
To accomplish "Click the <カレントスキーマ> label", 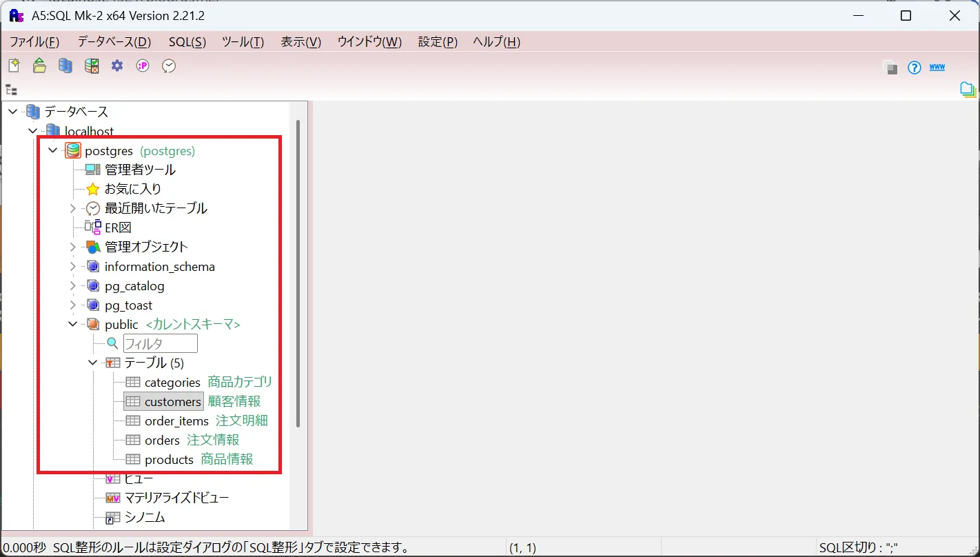I will point(193,324).
